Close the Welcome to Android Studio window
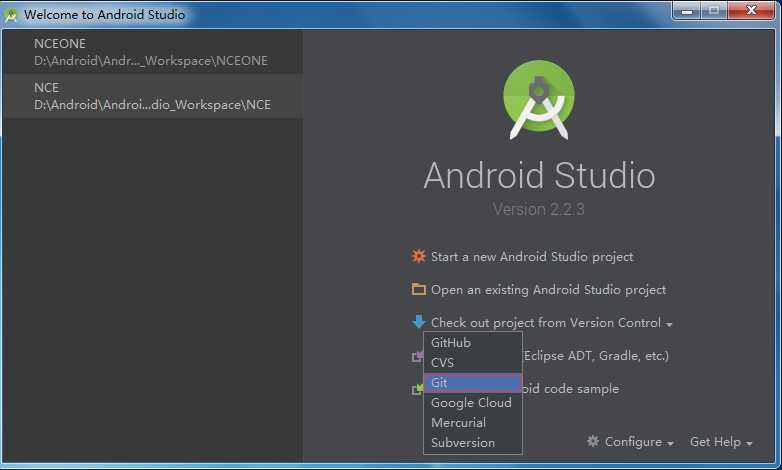The image size is (782, 470). (751, 10)
